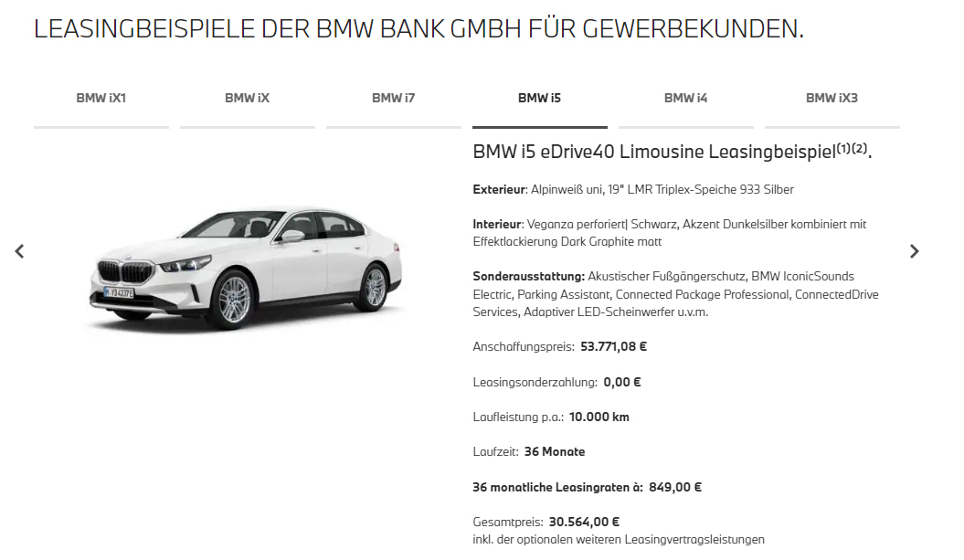Open footnote (2) next to Leasingbeispiel
This screenshot has width=964, height=560.
(x=860, y=148)
